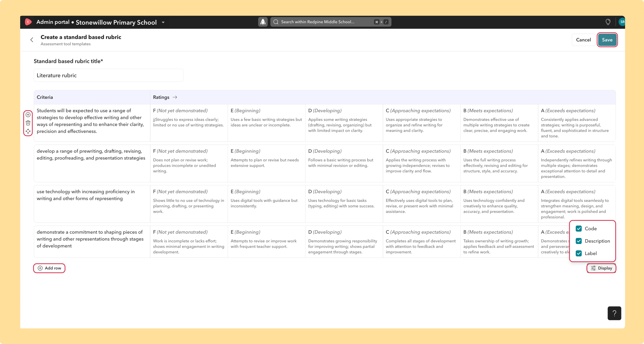Select the 'Students will be expected' criterion text
This screenshot has width=644, height=344.
point(90,121)
